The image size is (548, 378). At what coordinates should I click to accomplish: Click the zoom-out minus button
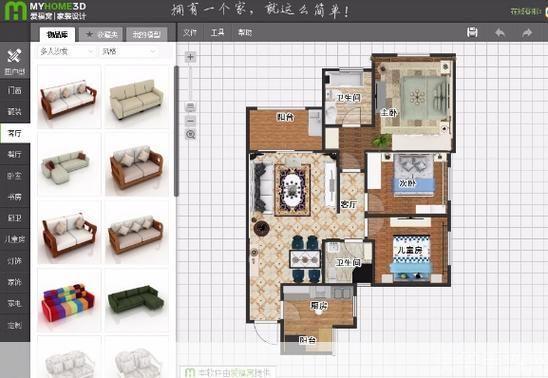click(x=190, y=121)
